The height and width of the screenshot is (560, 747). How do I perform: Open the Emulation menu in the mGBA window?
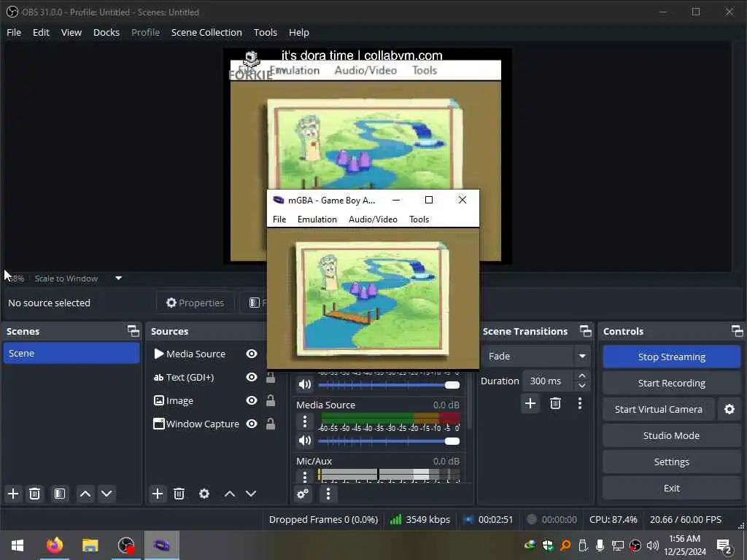(x=317, y=219)
